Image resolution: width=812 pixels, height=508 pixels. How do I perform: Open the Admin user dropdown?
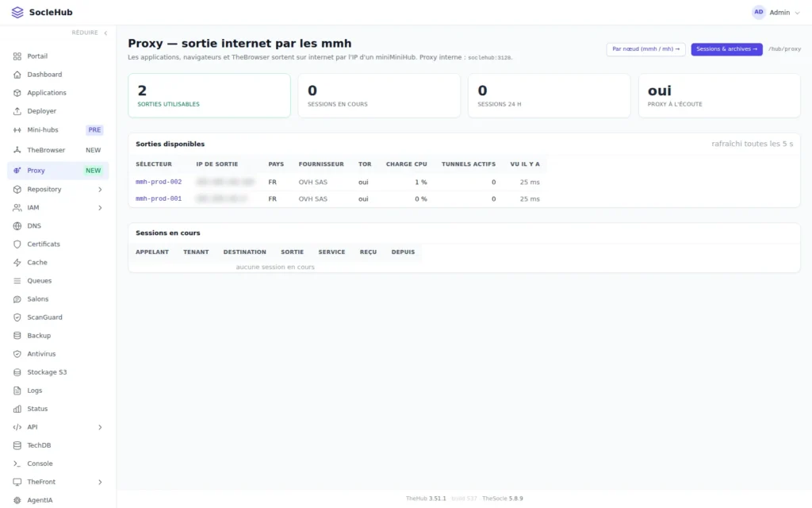pyautogui.click(x=776, y=13)
